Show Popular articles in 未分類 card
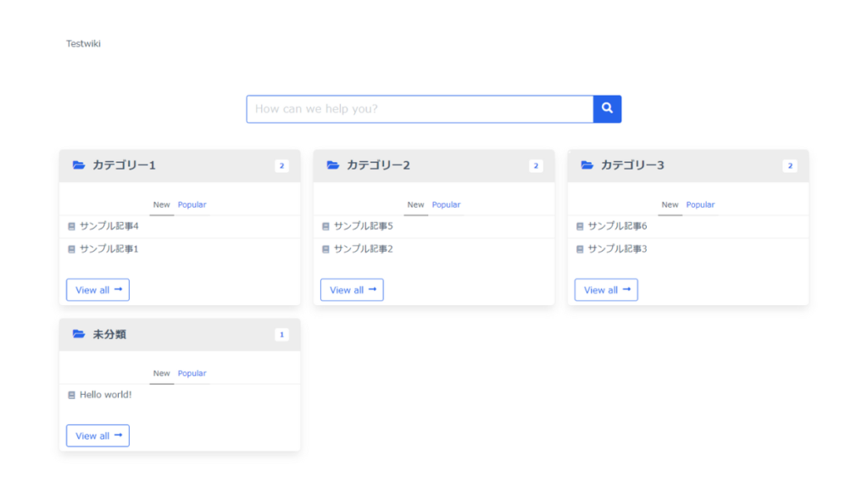868x488 pixels. (192, 374)
